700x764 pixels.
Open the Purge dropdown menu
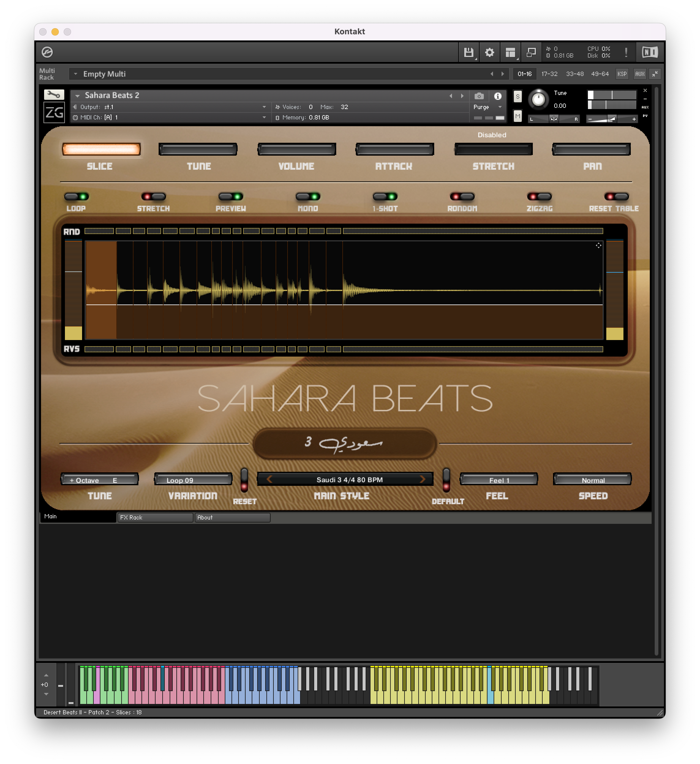tap(487, 107)
